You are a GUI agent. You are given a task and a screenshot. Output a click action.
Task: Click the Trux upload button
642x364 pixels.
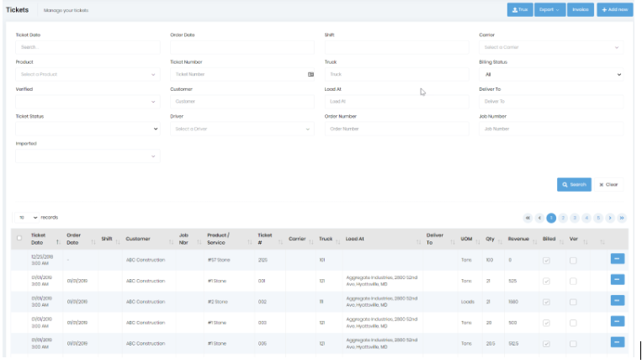[519, 10]
